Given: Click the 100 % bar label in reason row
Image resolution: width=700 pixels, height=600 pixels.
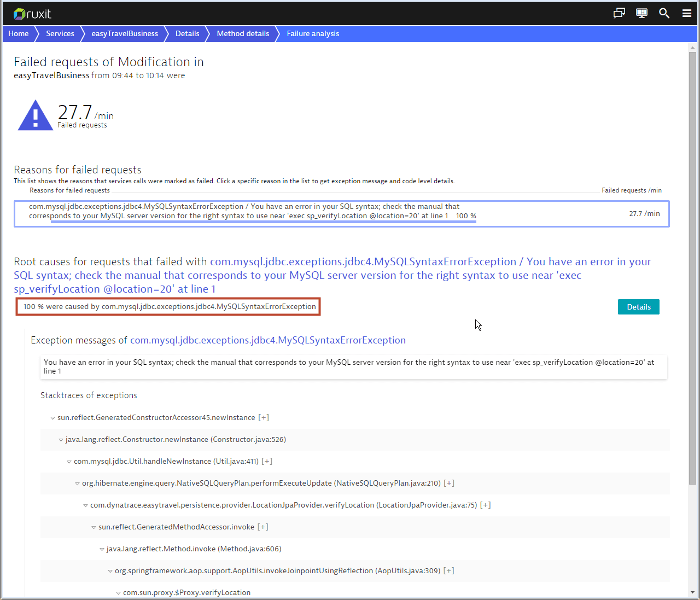Looking at the screenshot, I should point(466,216).
